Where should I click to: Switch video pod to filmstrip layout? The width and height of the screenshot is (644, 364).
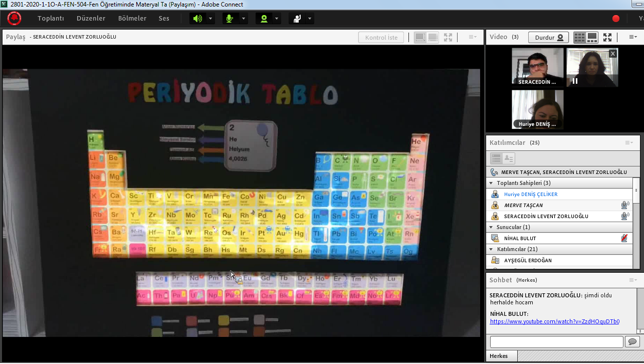tap(592, 38)
